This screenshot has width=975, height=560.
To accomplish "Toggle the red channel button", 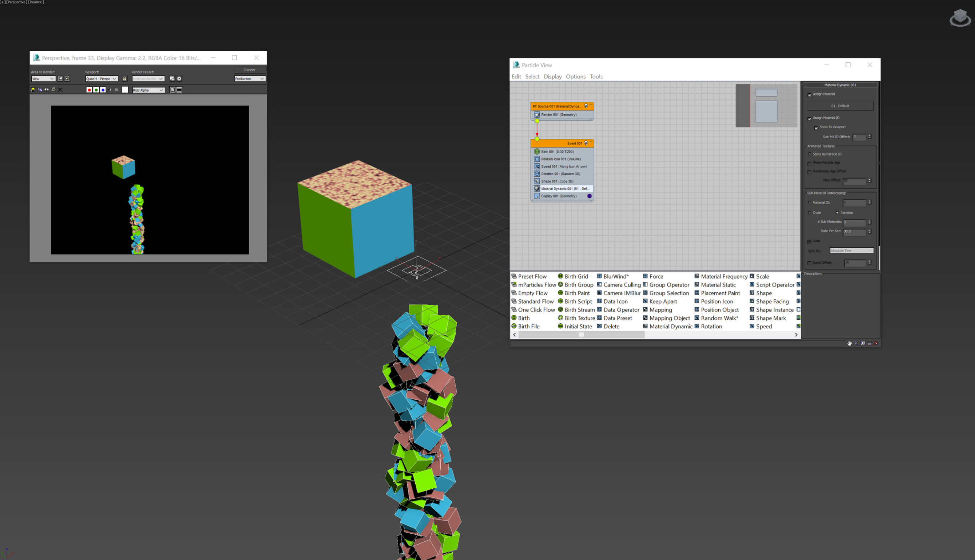I will [x=89, y=89].
